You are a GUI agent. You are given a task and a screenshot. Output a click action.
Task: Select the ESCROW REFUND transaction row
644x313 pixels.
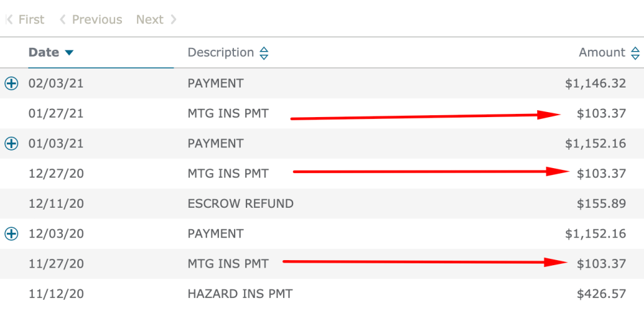point(322,203)
